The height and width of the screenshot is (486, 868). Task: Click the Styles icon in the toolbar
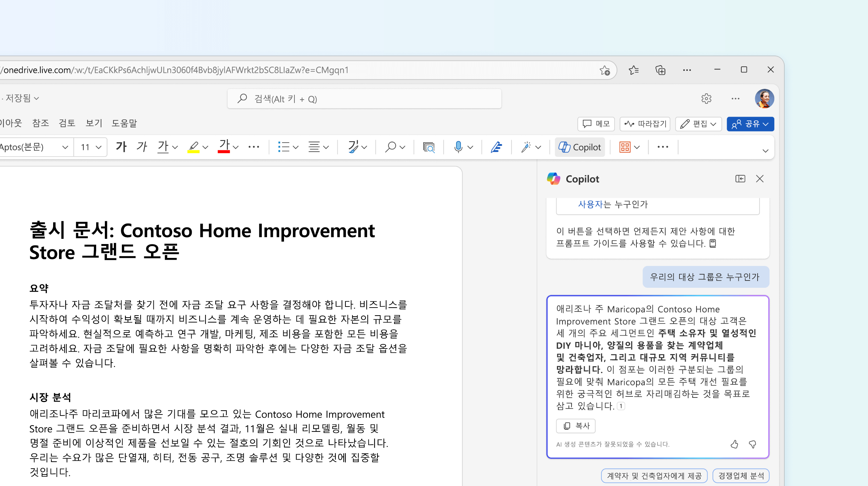tap(353, 147)
